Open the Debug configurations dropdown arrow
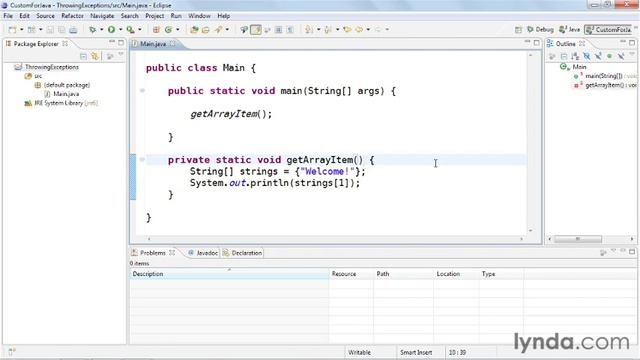Screen dimensions: 640x360 coord(101,30)
